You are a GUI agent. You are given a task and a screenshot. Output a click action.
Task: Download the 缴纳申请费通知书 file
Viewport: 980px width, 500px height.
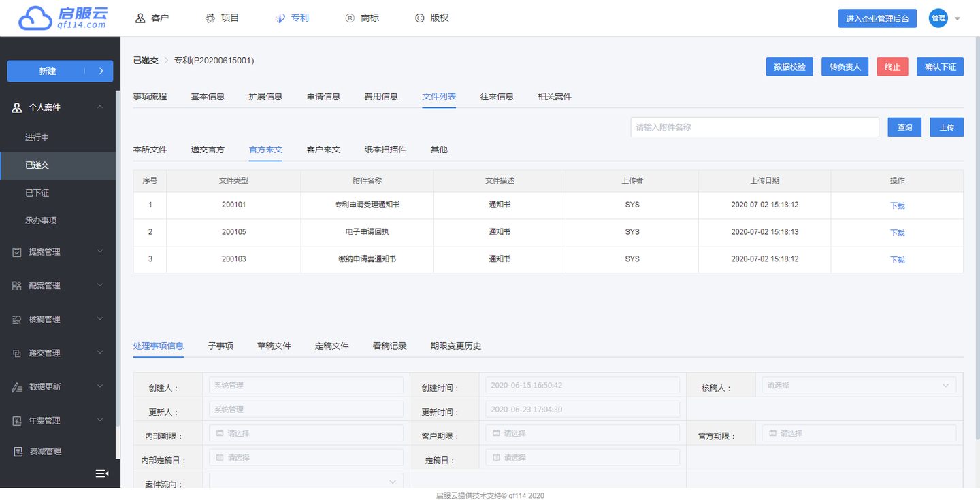[x=897, y=260]
